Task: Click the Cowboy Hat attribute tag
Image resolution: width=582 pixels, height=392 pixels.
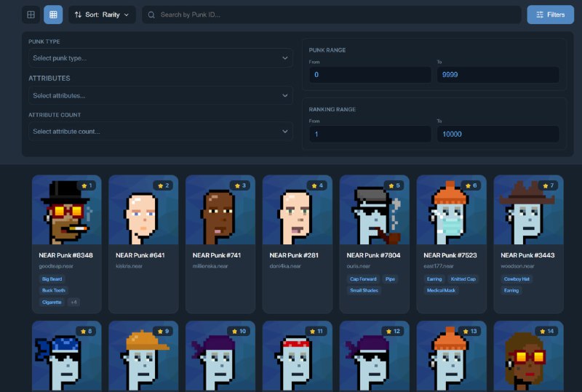Action: 517,279
